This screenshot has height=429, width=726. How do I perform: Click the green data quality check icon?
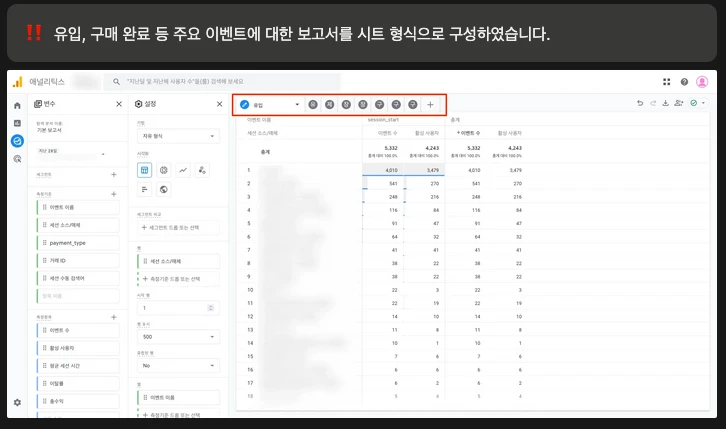click(x=694, y=103)
